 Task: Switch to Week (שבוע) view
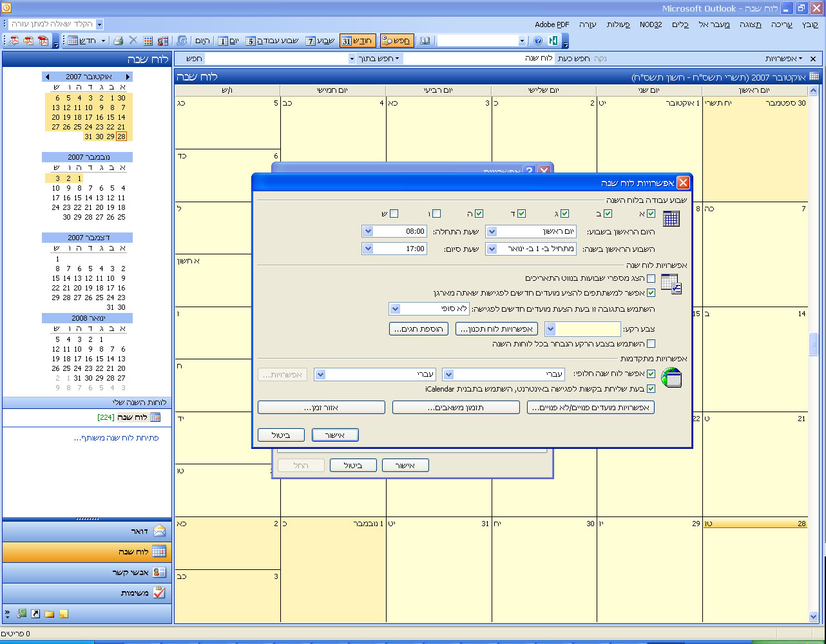point(320,41)
